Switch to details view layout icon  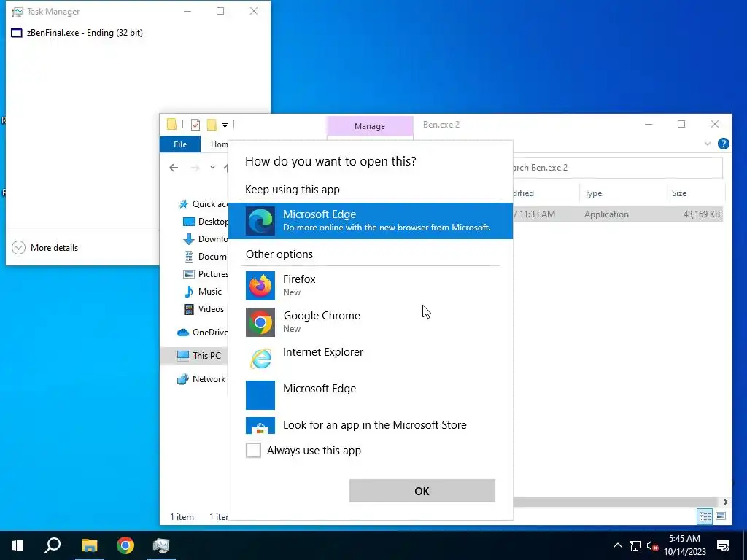pyautogui.click(x=705, y=516)
